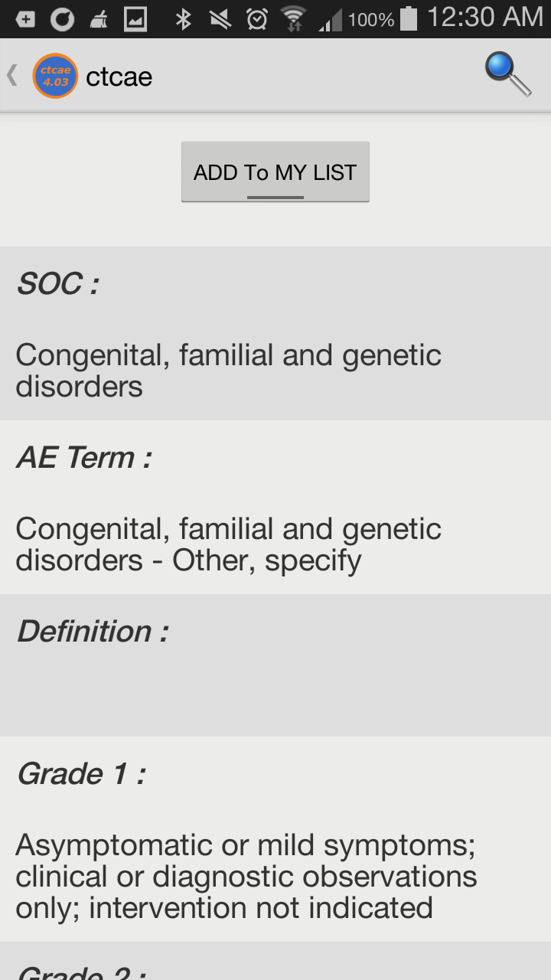Select the AE Term section header
Viewport: 551px width, 980px height.
(84, 458)
